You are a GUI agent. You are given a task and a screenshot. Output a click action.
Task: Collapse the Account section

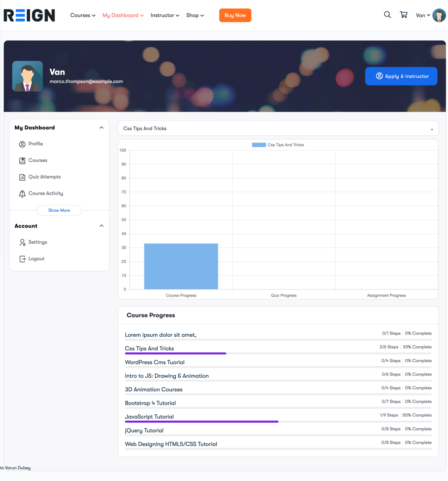101,225
